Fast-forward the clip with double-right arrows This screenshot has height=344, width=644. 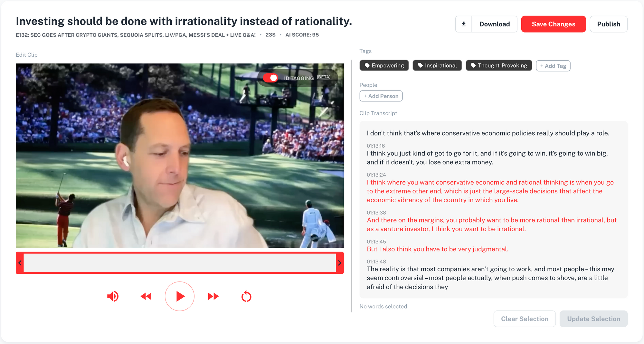pyautogui.click(x=213, y=296)
